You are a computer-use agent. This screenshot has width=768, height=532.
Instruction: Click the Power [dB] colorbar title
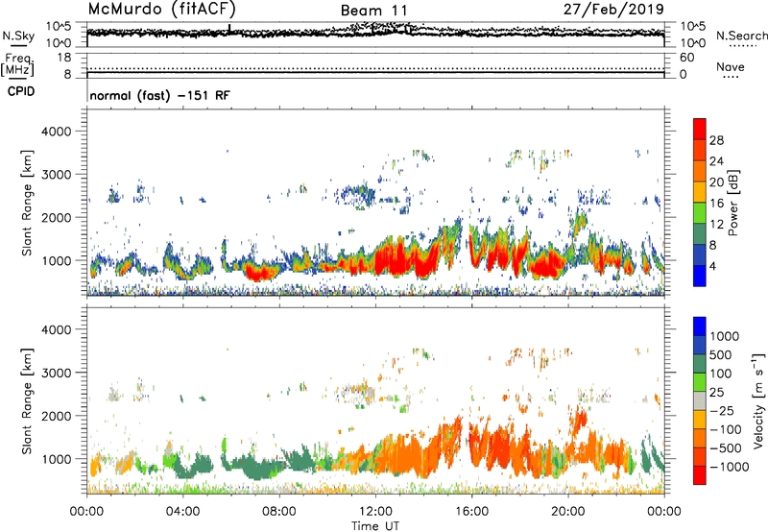(x=732, y=204)
